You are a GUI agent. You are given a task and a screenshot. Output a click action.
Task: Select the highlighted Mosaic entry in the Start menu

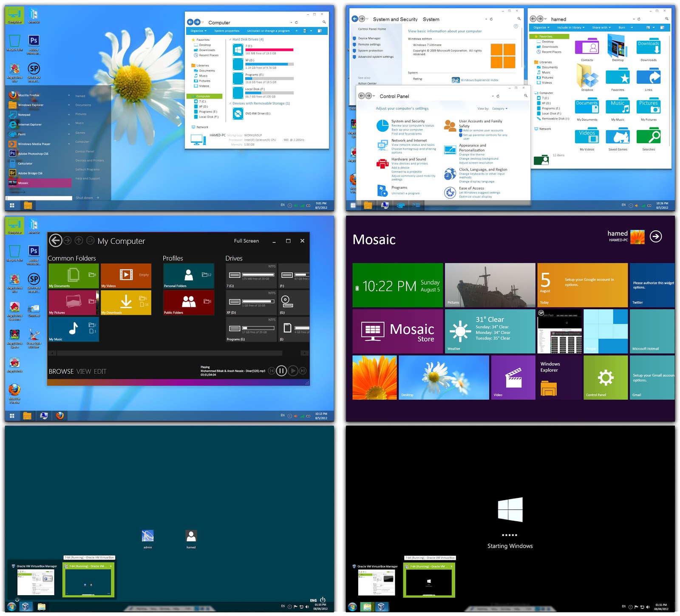pyautogui.click(x=39, y=183)
